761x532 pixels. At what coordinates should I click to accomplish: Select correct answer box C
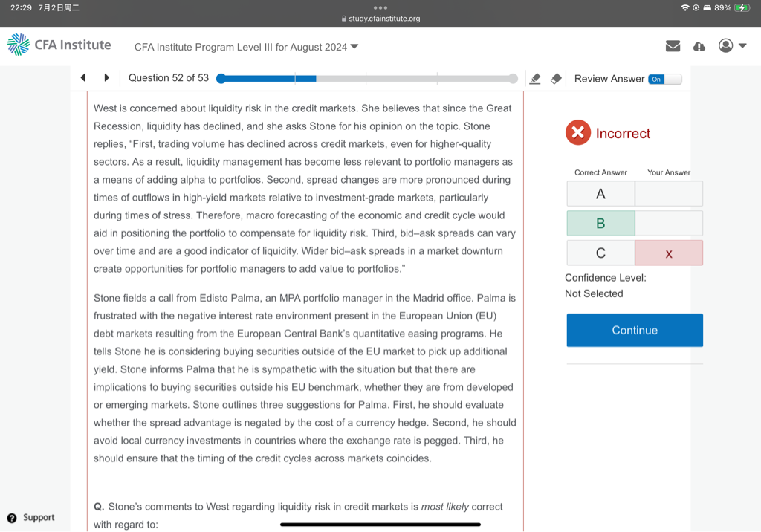600,253
